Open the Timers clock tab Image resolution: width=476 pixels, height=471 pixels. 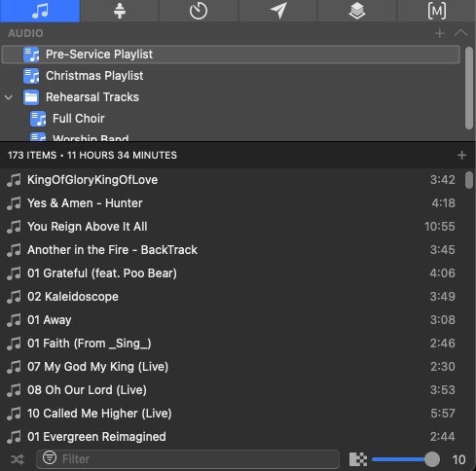tap(199, 11)
